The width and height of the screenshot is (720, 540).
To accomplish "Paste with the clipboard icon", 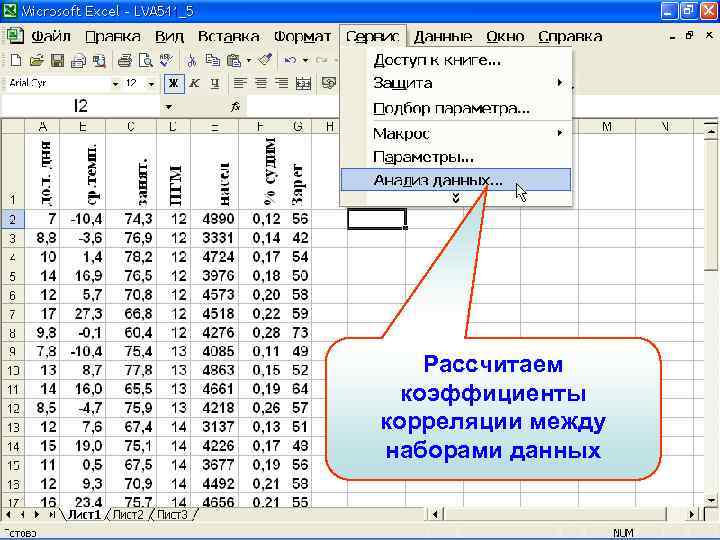I will pos(234,60).
